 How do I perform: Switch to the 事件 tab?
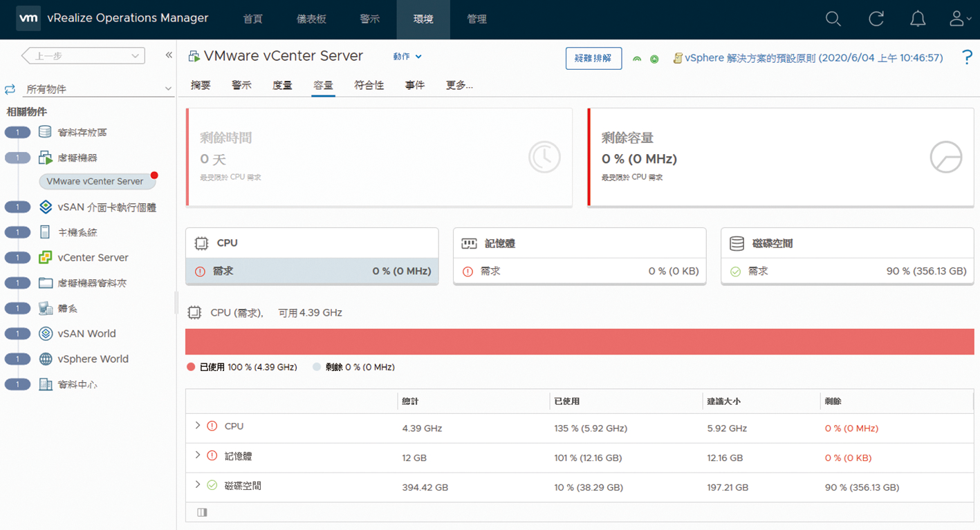tap(415, 85)
